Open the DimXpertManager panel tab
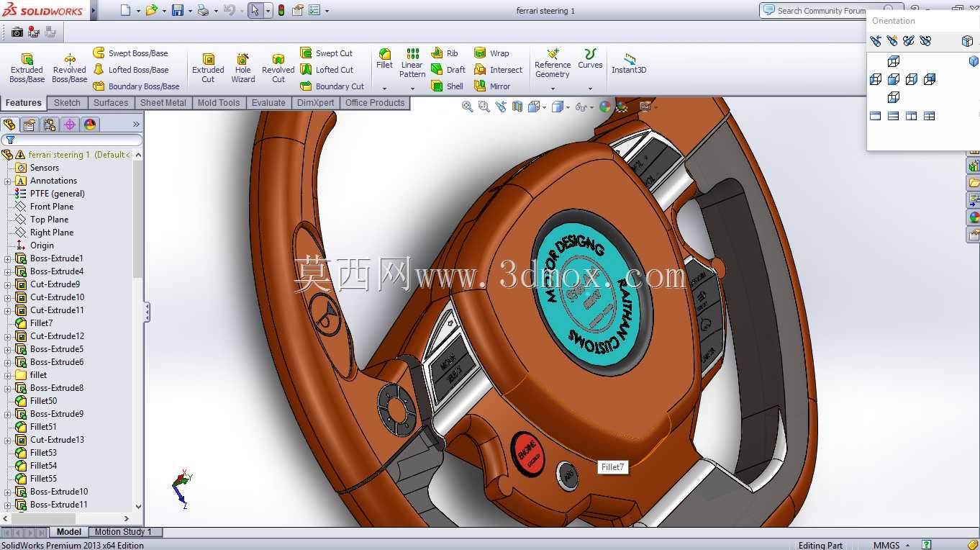 pyautogui.click(x=70, y=125)
